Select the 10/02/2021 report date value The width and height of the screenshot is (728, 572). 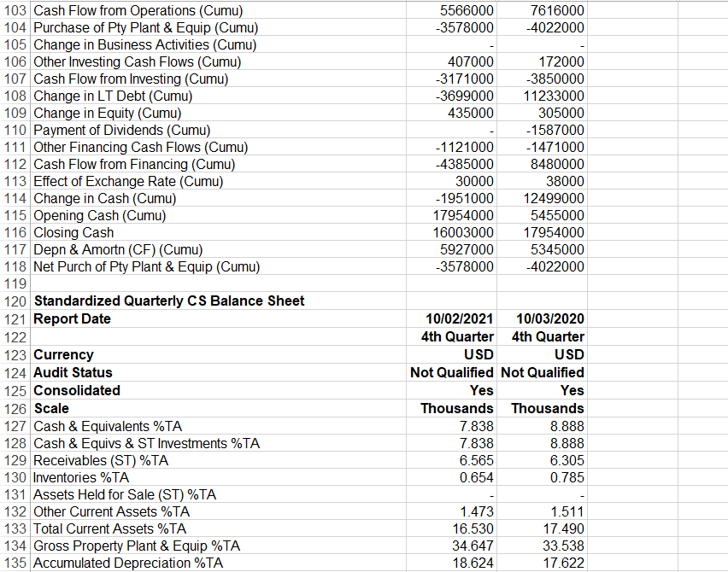tap(453, 318)
